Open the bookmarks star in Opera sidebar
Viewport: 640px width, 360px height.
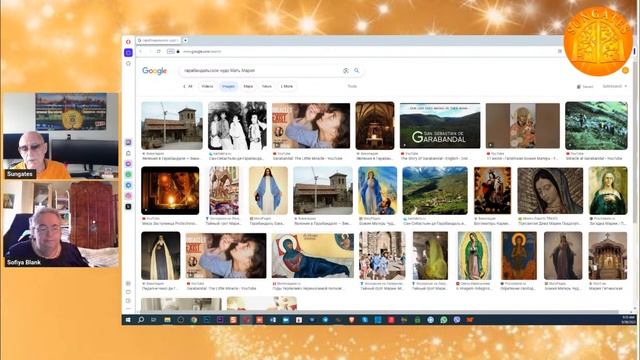pyautogui.click(x=128, y=63)
